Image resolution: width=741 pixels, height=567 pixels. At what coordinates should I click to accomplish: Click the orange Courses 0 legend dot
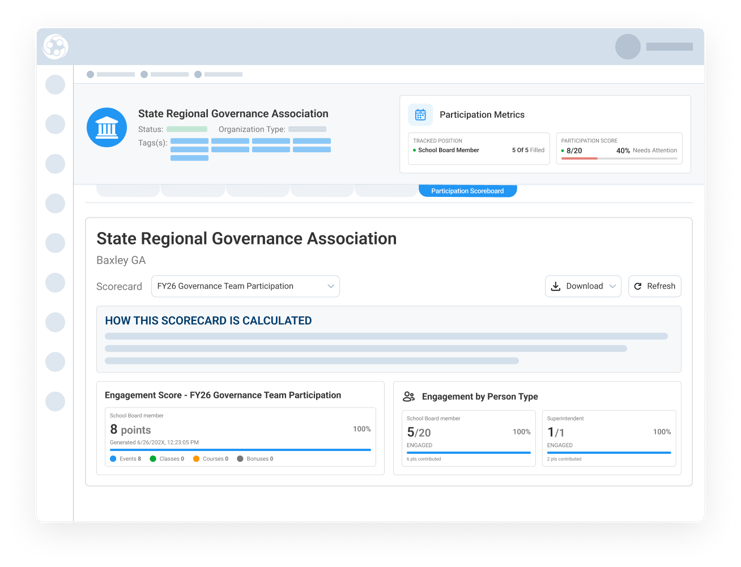[x=196, y=459]
